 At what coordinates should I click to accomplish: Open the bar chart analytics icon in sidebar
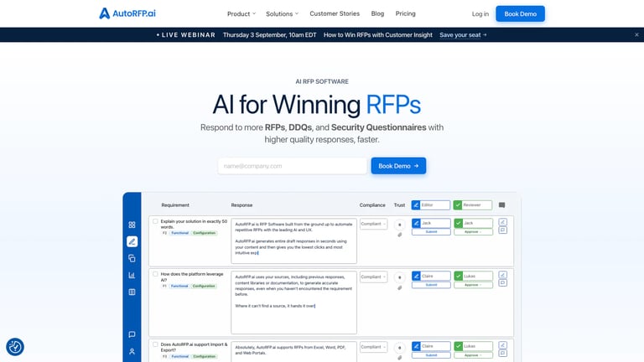[132, 276]
